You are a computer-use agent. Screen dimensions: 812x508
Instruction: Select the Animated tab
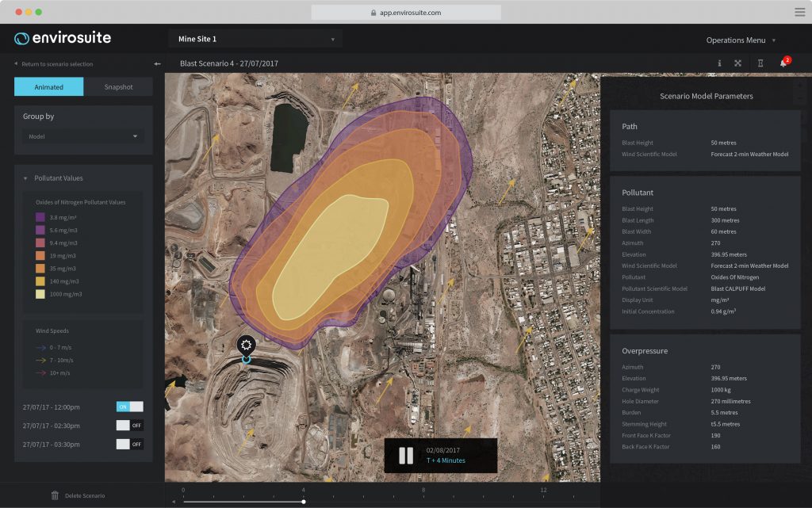48,87
